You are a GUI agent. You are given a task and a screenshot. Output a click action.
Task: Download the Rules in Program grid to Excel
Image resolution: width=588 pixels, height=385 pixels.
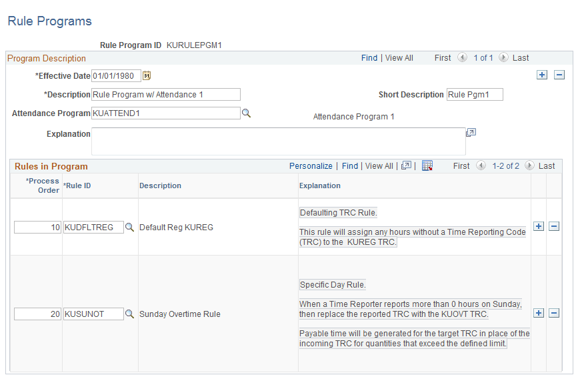pos(427,165)
